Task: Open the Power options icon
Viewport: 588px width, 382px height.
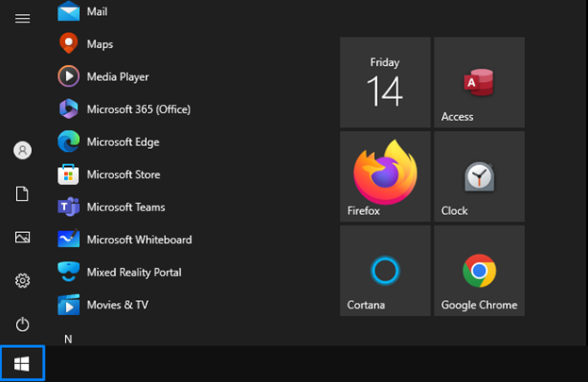Action: coord(23,324)
